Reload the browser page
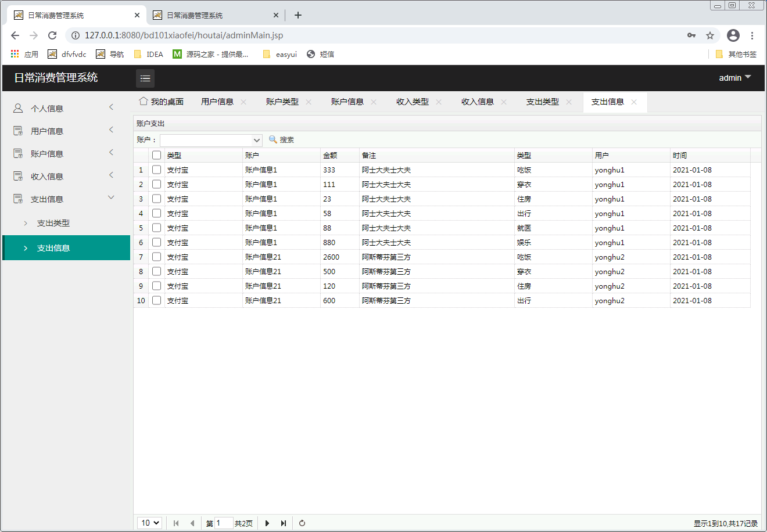Image resolution: width=767 pixels, height=532 pixels. click(x=52, y=35)
